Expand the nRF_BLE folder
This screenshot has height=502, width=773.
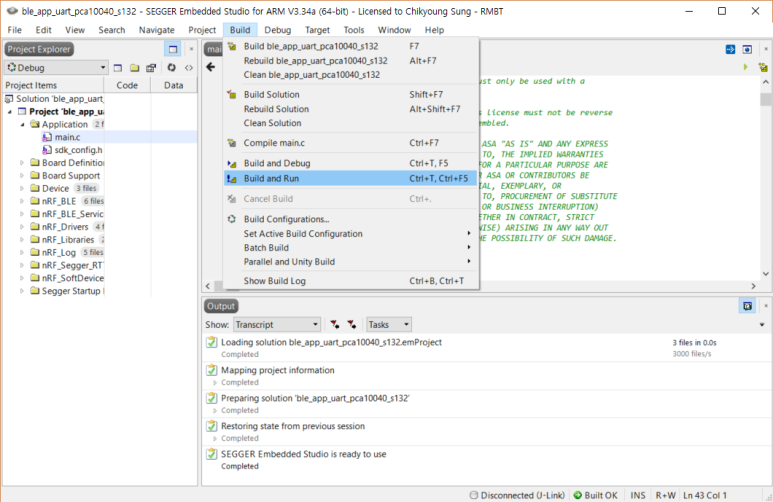click(x=22, y=201)
